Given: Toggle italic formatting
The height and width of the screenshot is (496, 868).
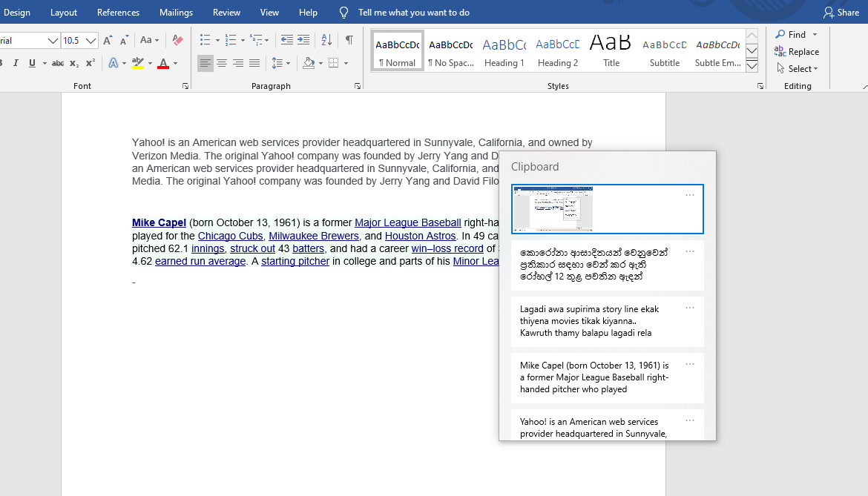Looking at the screenshot, I should pos(16,63).
